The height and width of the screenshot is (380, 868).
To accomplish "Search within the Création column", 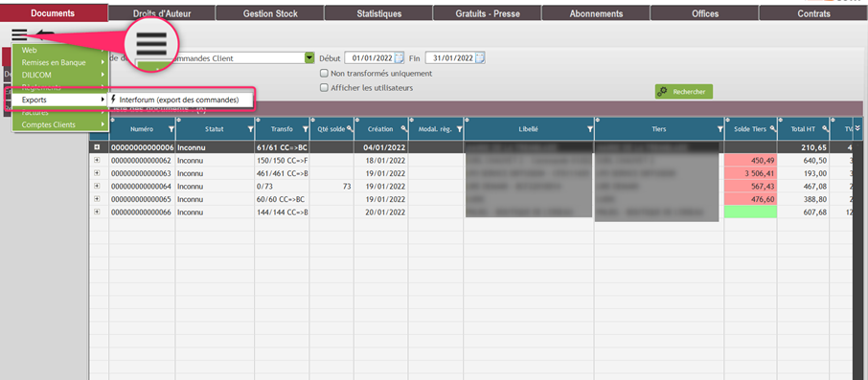I will (x=404, y=129).
